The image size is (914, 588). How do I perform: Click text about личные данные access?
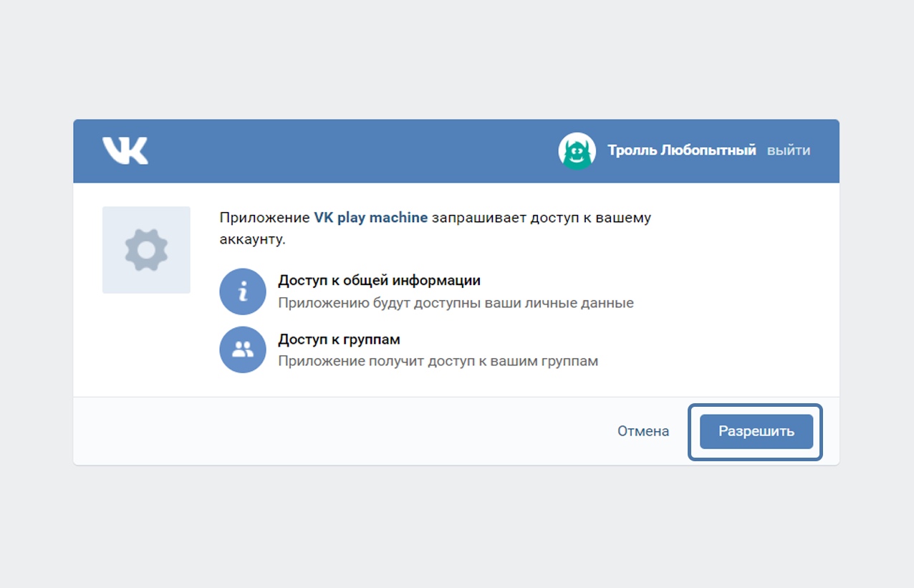(x=456, y=303)
